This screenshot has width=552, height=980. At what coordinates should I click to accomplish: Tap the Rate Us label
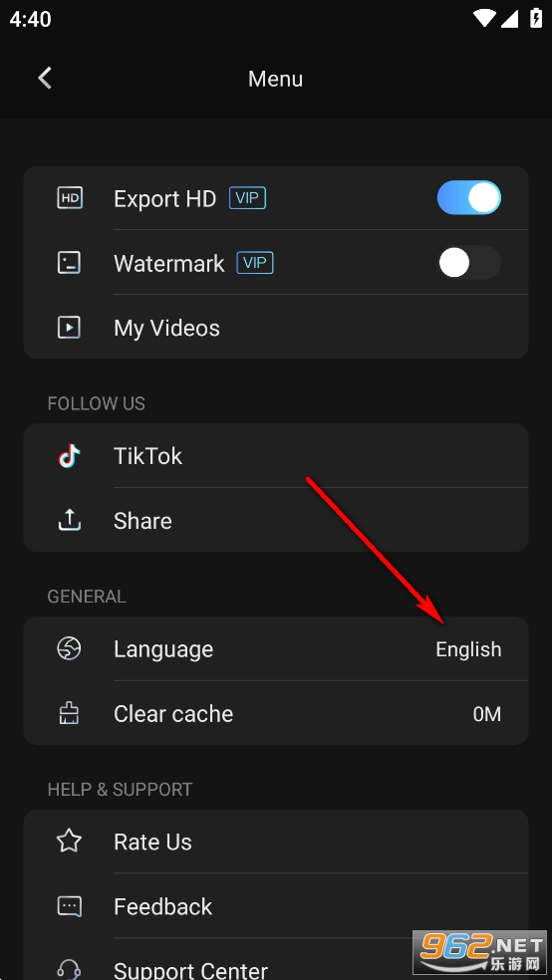[x=152, y=842]
